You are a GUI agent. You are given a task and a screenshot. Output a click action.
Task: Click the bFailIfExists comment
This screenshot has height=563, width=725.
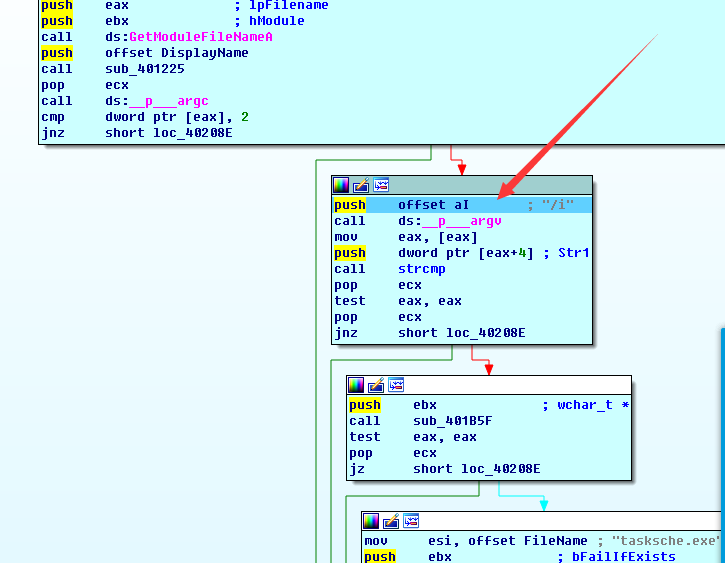click(x=624, y=557)
